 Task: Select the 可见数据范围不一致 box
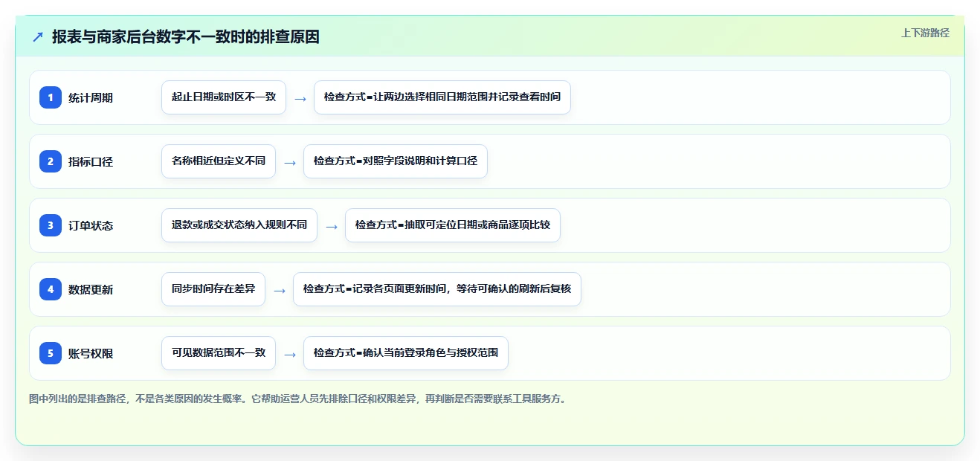tap(219, 353)
